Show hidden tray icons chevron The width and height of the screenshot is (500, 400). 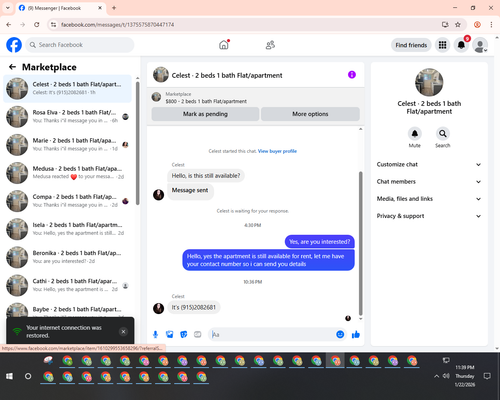pyautogui.click(x=436, y=376)
